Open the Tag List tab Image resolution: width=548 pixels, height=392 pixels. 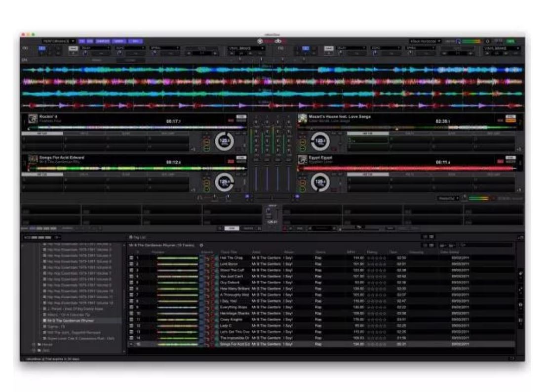[x=138, y=237]
